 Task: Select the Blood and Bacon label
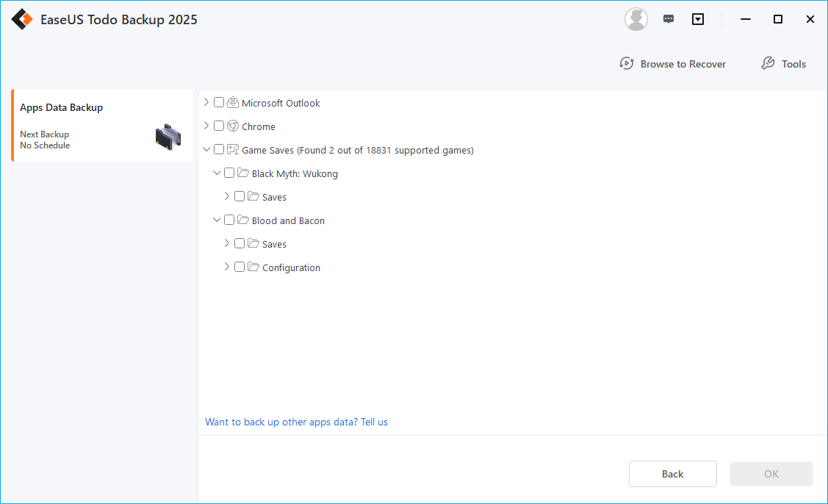(288, 221)
